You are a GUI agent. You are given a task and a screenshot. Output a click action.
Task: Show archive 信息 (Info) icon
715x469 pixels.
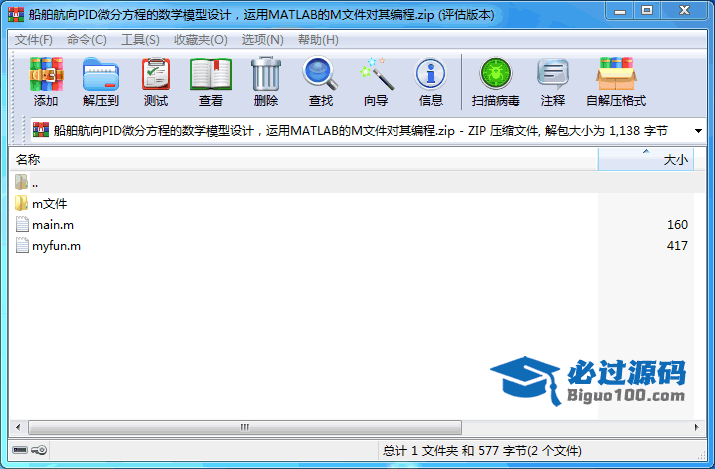[x=430, y=74]
